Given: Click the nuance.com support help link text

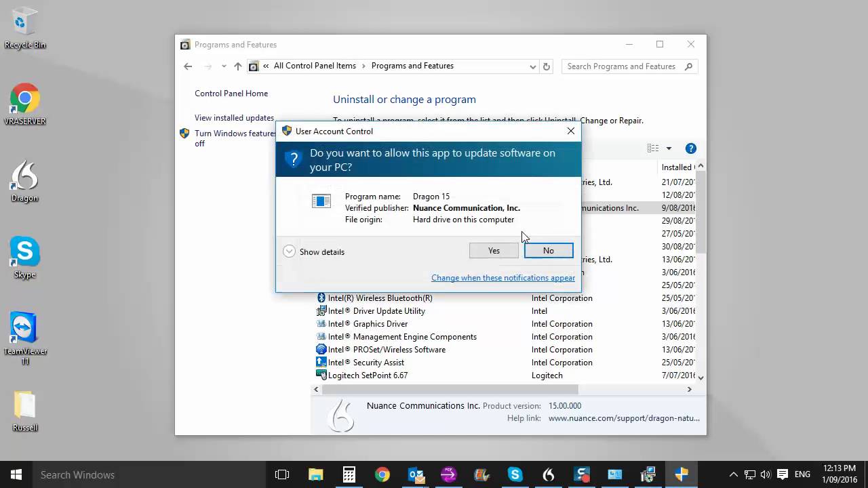Looking at the screenshot, I should [x=624, y=418].
